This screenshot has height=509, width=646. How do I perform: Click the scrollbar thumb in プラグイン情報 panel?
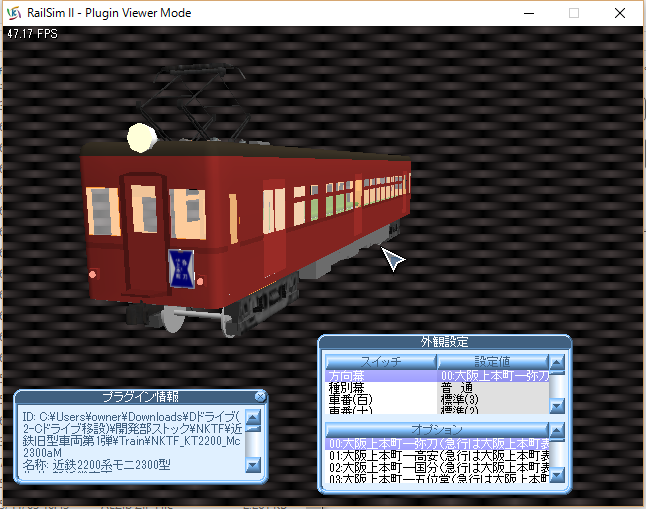coord(253,429)
